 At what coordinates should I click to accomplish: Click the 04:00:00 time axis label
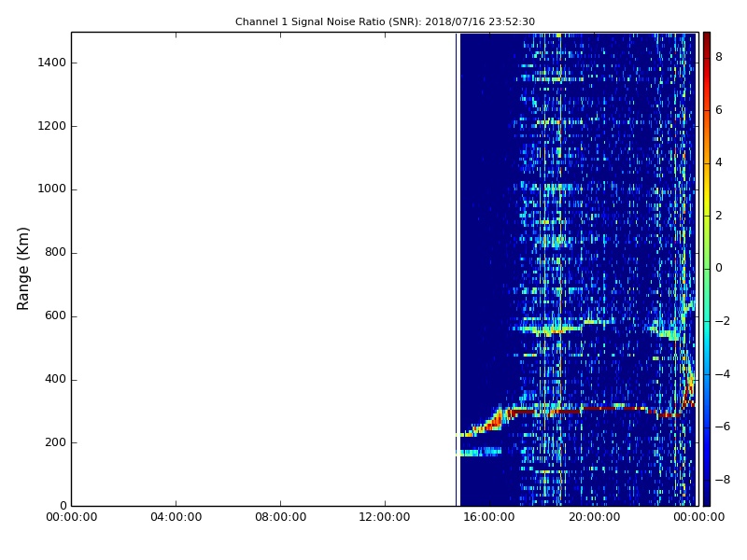coord(176,517)
